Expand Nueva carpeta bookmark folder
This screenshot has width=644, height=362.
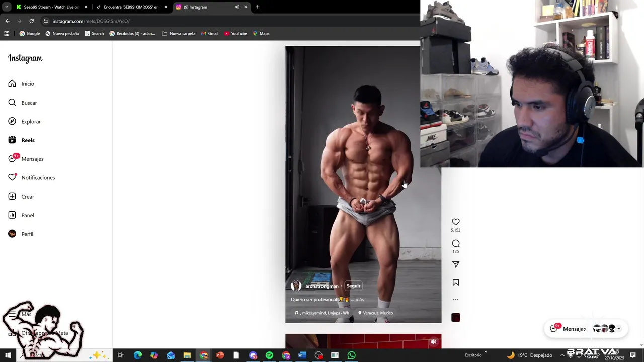pyautogui.click(x=179, y=34)
